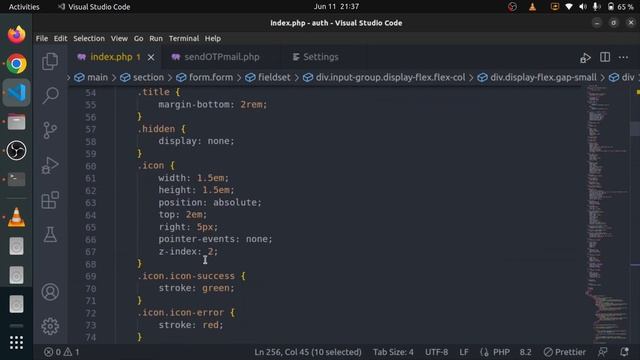Open the Extensions view
This screenshot has width=640, height=360.
[50, 200]
